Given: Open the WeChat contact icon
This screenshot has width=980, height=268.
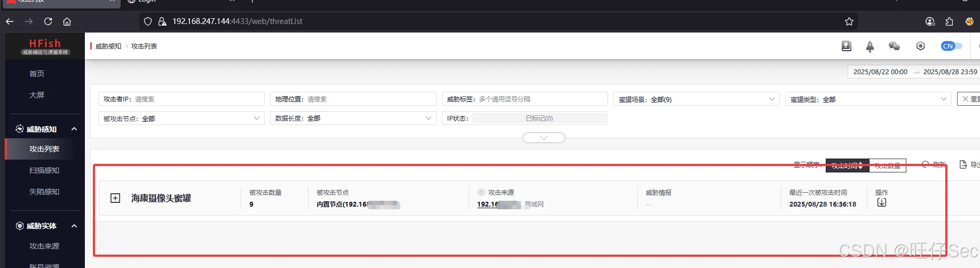Looking at the screenshot, I should coord(894,46).
